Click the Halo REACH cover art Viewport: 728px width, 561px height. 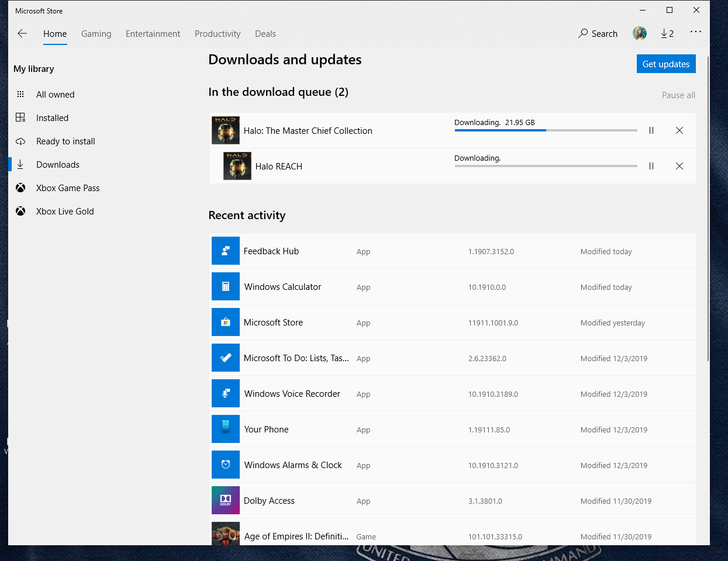pyautogui.click(x=237, y=166)
